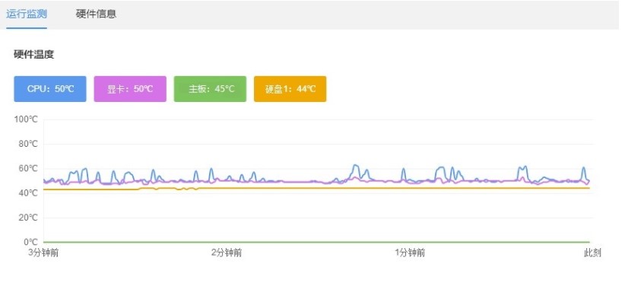
Task: Hide the 显卡: 50℃ series
Action: 130,89
